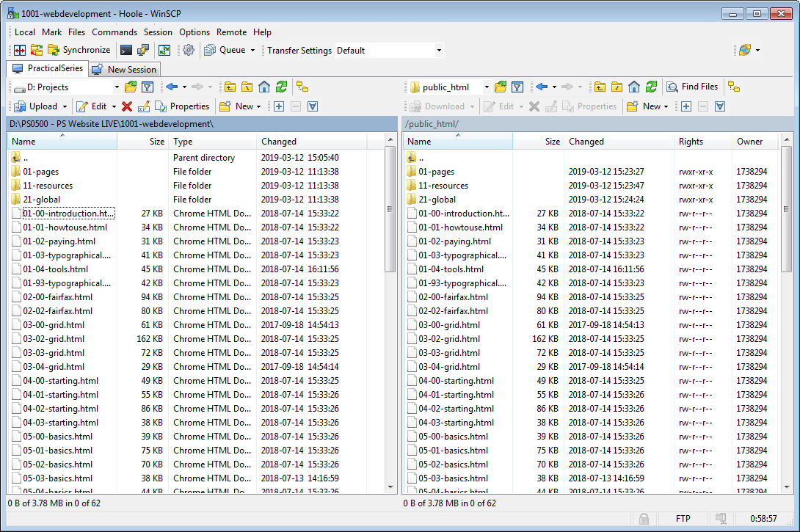The image size is (800, 532).
Task: Open the Session menu
Action: coord(158,32)
